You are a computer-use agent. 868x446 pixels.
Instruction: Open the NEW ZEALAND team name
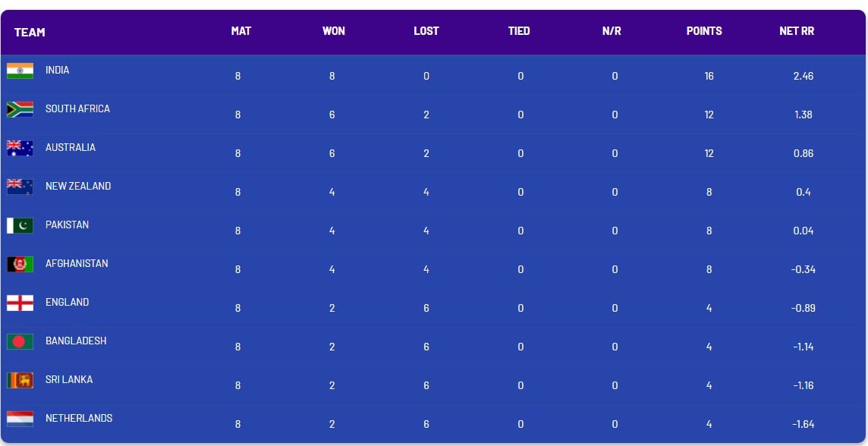(78, 186)
